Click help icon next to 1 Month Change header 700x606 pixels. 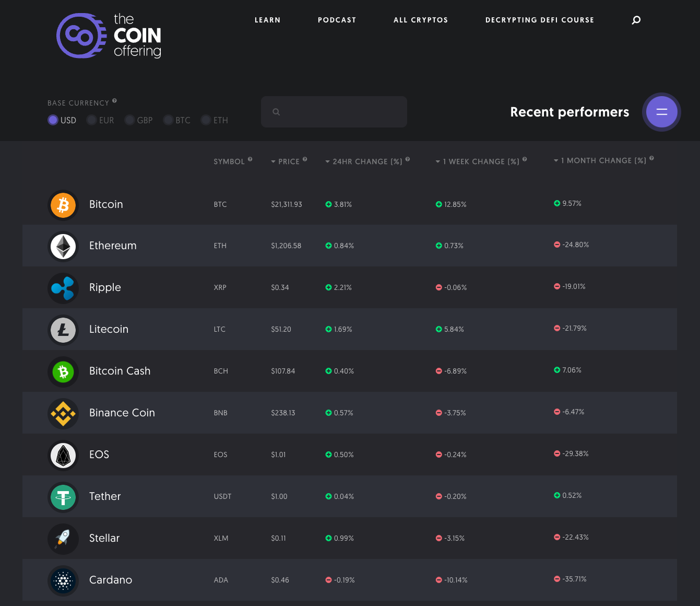coord(651,158)
